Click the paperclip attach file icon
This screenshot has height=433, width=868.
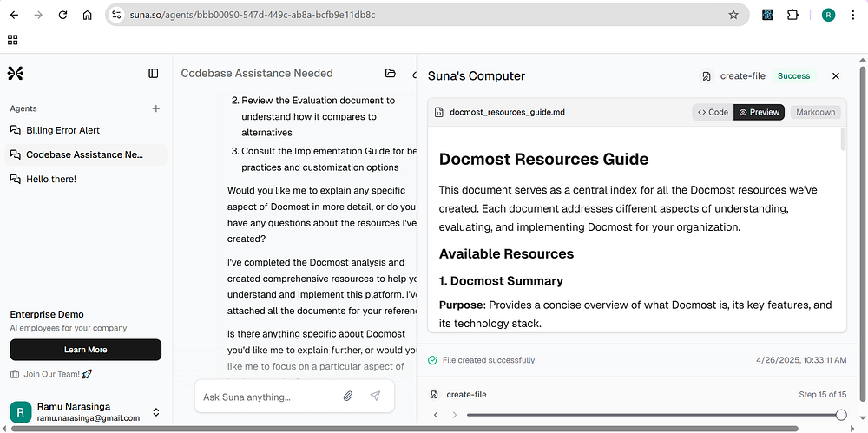coord(348,396)
